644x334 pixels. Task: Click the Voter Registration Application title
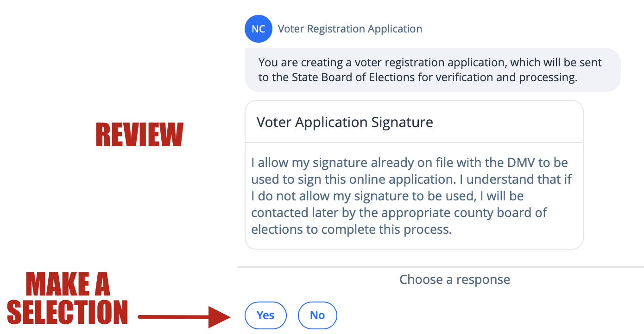point(350,29)
